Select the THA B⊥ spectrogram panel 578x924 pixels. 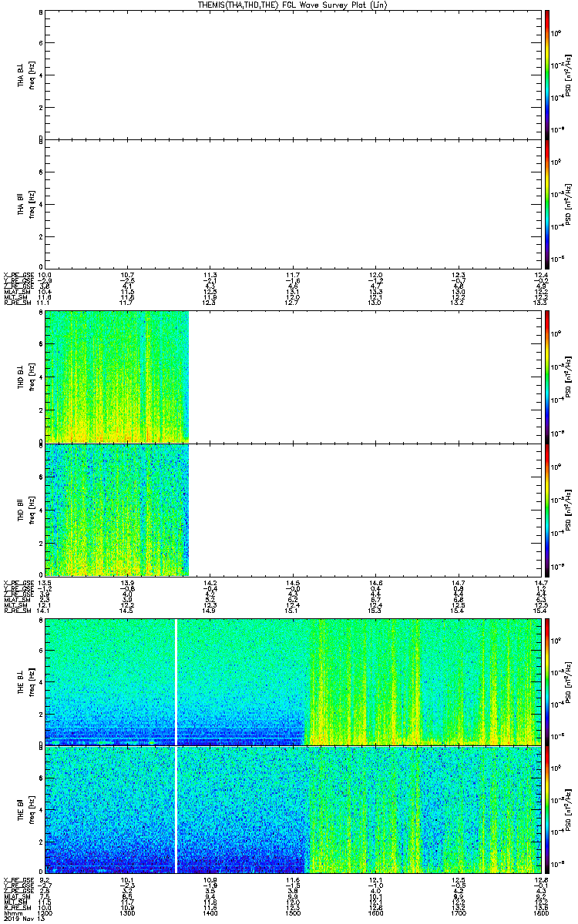click(291, 74)
